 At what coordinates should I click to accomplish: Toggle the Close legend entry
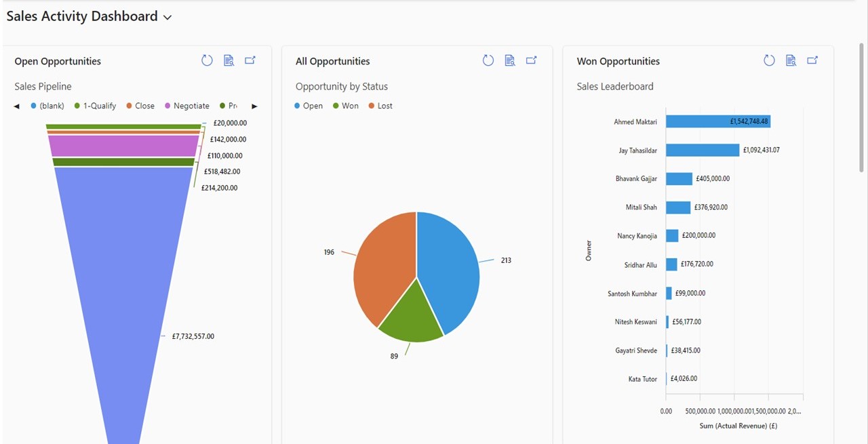[140, 106]
